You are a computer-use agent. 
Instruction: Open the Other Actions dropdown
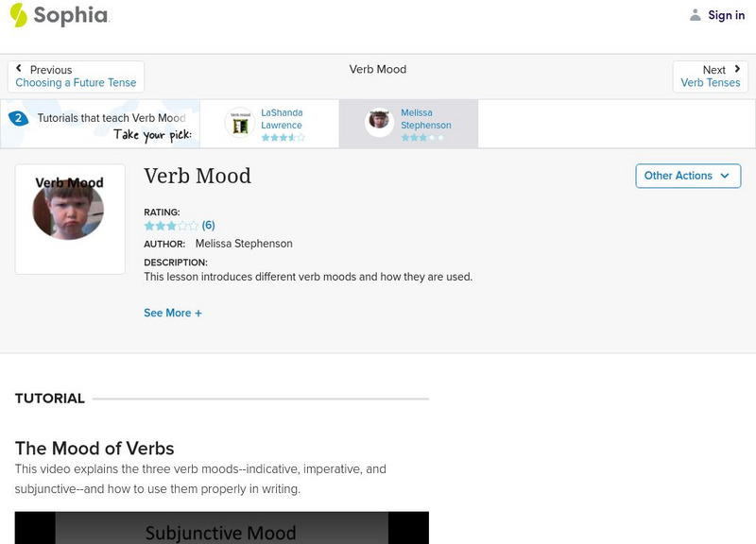[x=687, y=176]
